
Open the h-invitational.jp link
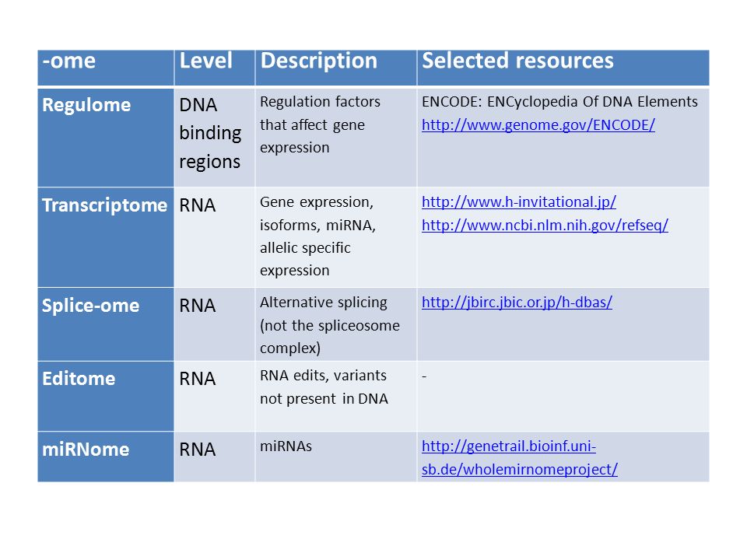tap(519, 202)
